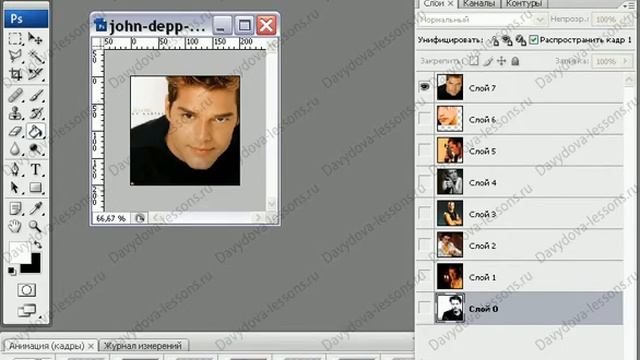Select the Notes tool

point(16,209)
